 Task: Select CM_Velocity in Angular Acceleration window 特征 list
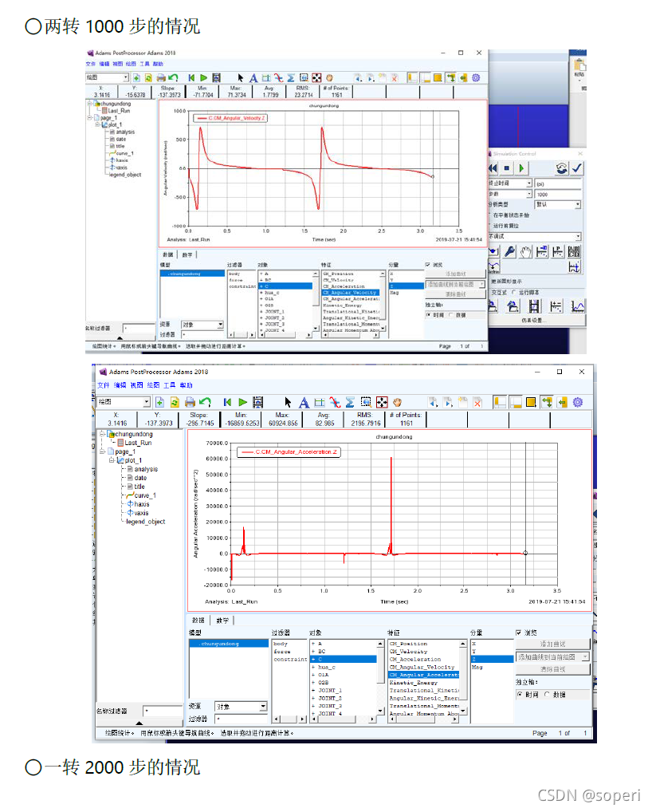pos(408,652)
